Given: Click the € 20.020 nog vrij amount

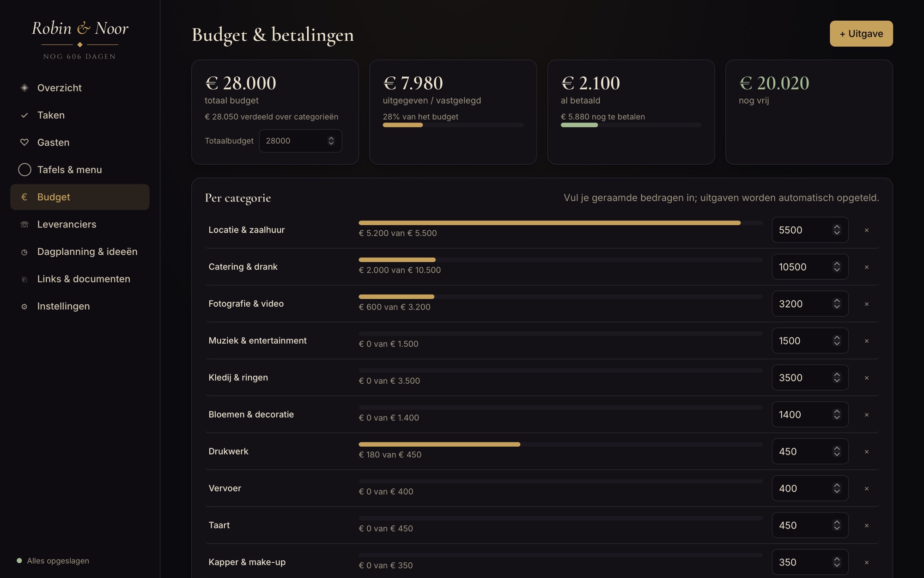Looking at the screenshot, I should 774,83.
